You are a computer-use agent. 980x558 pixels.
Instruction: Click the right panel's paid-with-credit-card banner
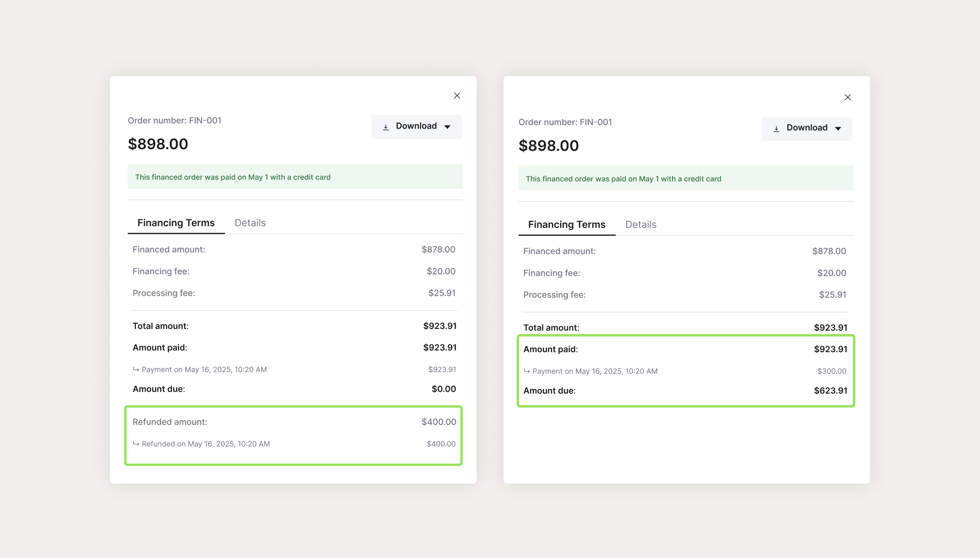[x=686, y=179]
